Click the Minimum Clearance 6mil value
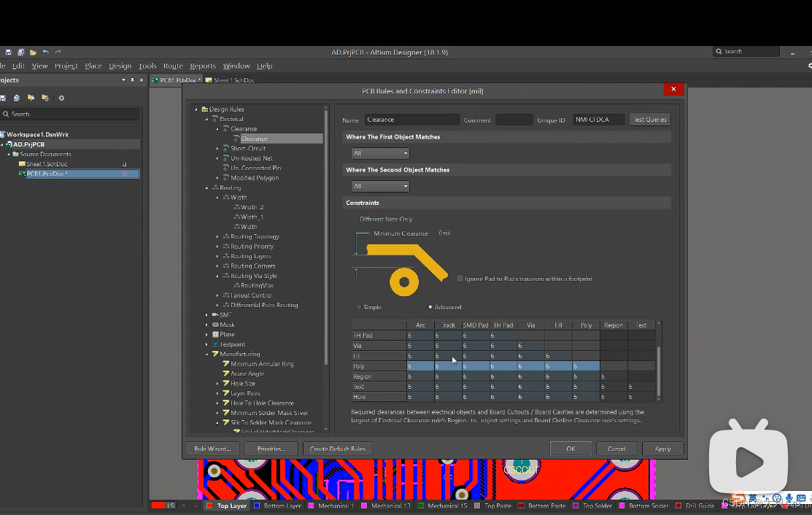 [444, 233]
